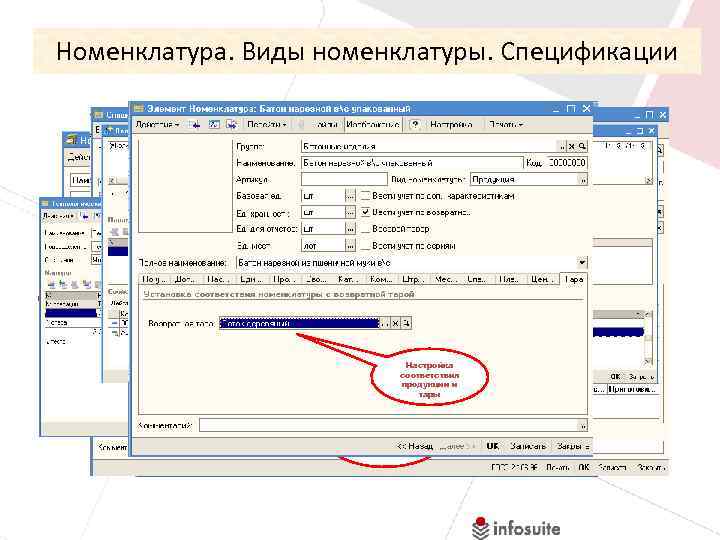This screenshot has width=720, height=540.
Task: Choose unit for Ед. хран. ост. field
Action: [350, 213]
